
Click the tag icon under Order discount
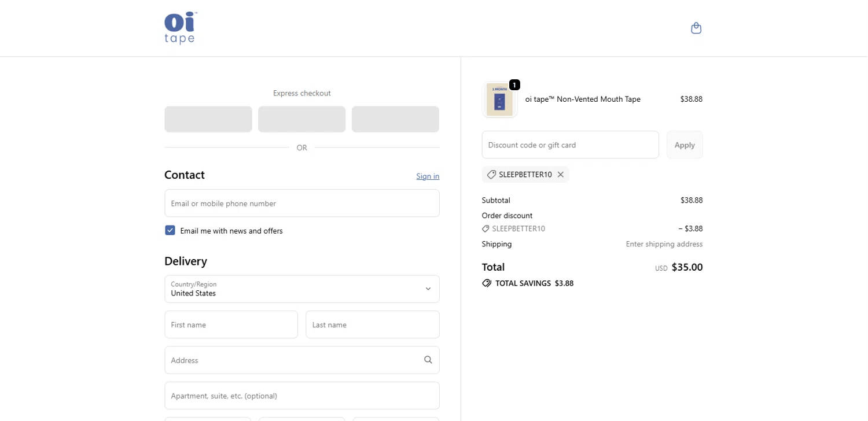(486, 229)
